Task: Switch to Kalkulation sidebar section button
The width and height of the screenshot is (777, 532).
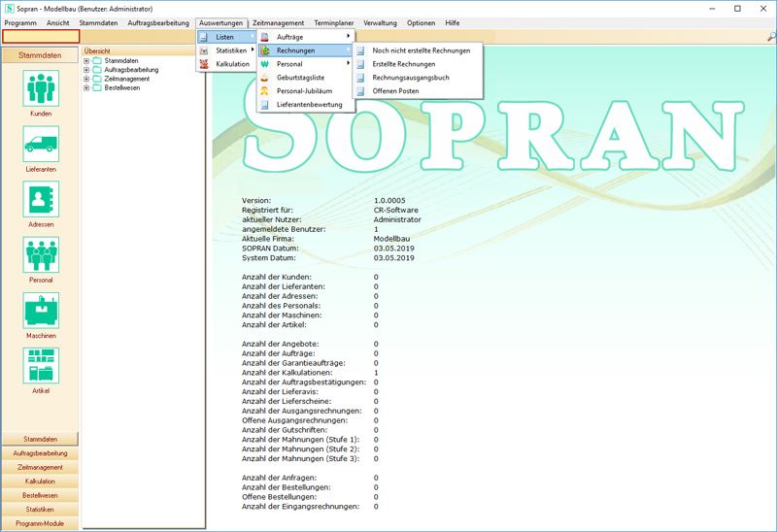Action: pos(40,481)
